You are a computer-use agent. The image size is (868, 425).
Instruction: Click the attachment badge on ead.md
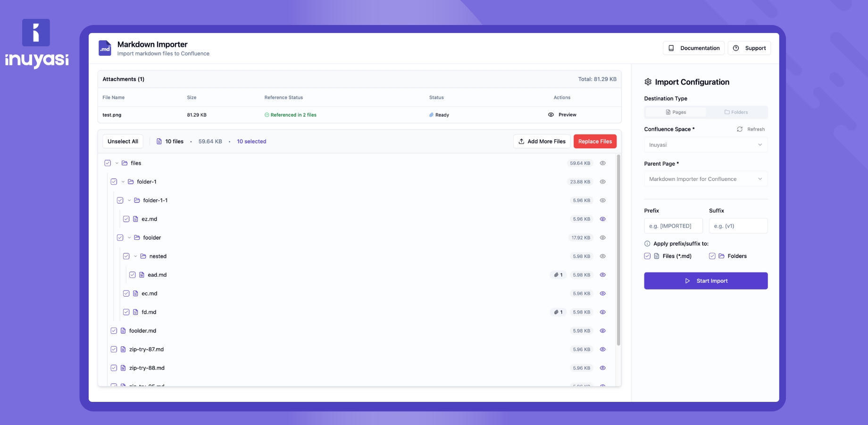pos(558,275)
